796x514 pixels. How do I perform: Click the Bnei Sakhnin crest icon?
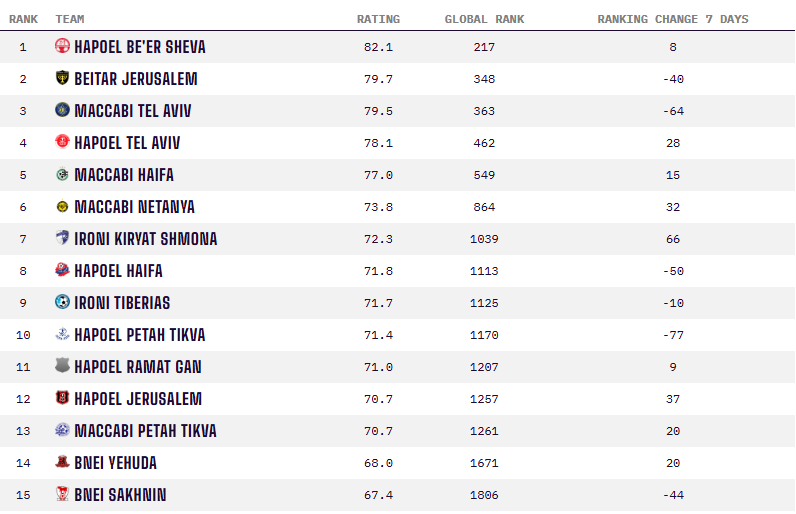point(62,494)
